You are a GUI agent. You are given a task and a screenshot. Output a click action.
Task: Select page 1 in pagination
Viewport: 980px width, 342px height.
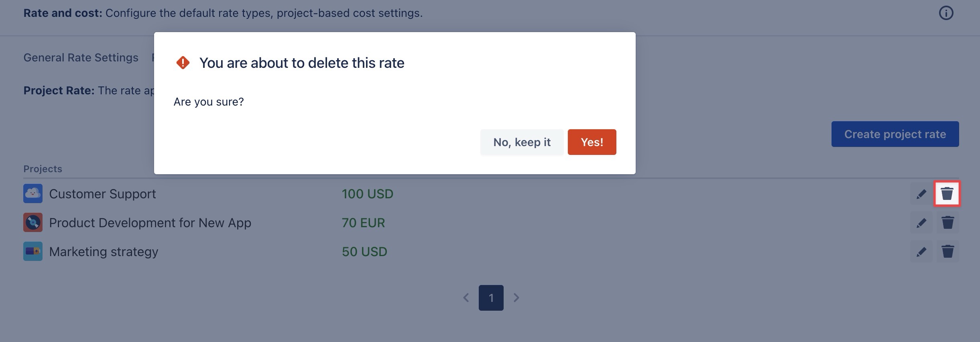[491, 298]
